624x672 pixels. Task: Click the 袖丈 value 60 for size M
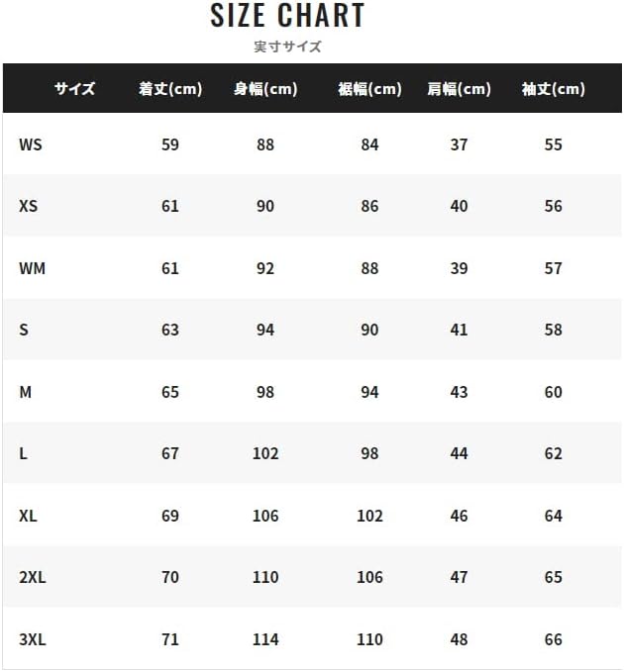553,392
